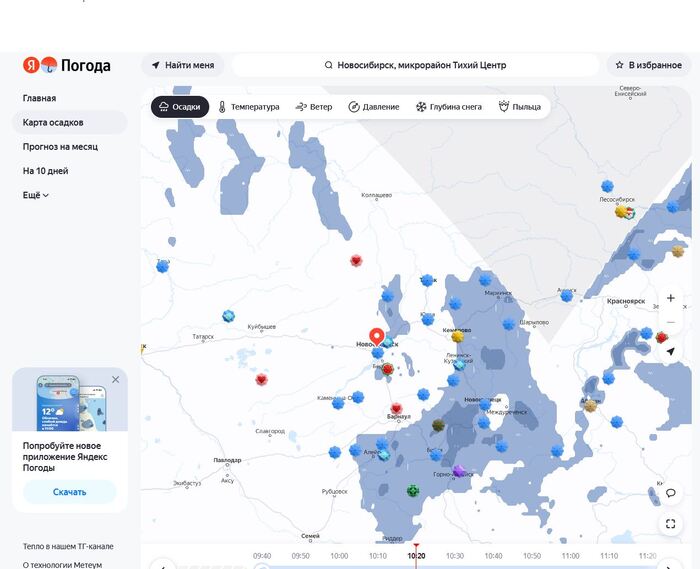Image resolution: width=700 pixels, height=569 pixels.
Task: Switch to Температура map layer
Action: (249, 107)
